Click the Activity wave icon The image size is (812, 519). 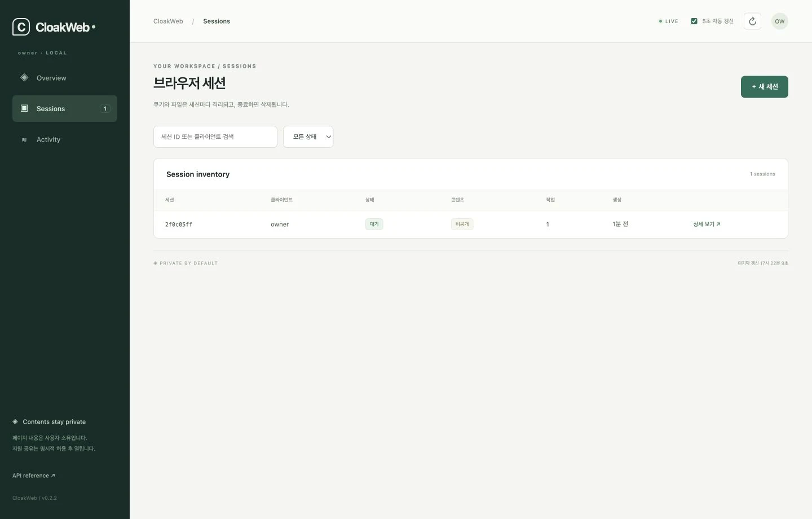coord(24,140)
